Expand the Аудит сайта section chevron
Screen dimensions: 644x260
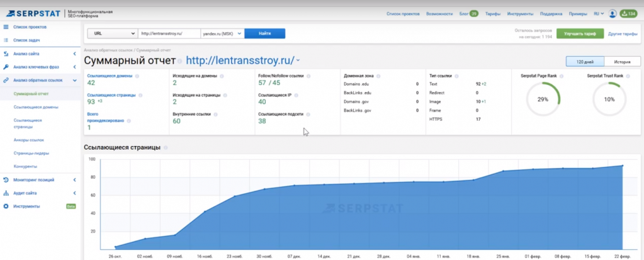(x=75, y=193)
